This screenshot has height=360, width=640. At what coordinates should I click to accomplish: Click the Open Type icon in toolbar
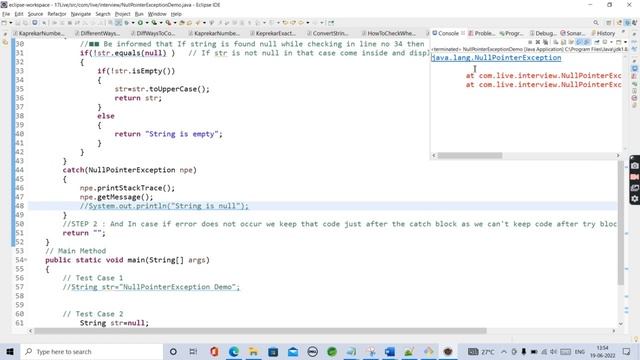point(182,23)
